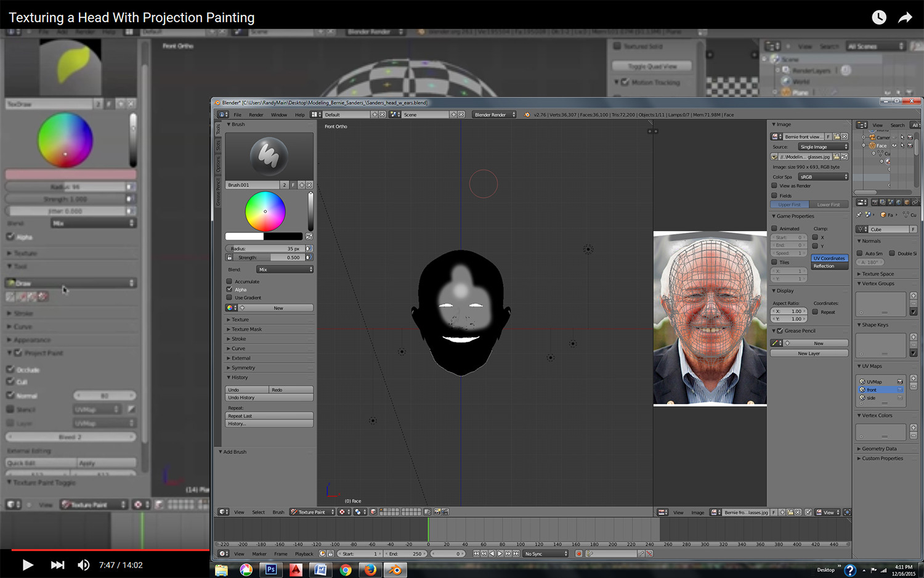Enable the Repeat coordinates checkbox under Display

(814, 311)
